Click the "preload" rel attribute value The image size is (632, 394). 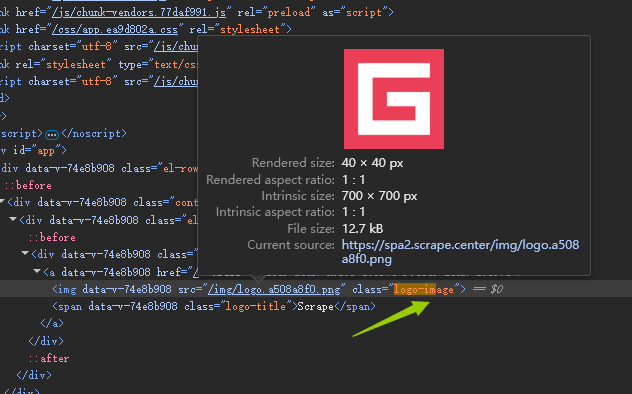pos(289,12)
